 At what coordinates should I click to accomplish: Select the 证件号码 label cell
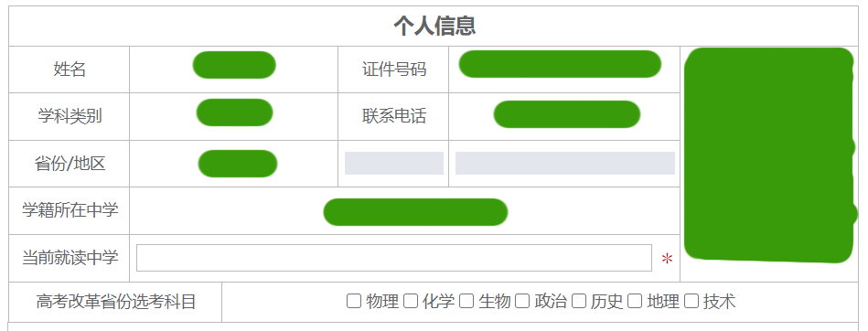pyautogui.click(x=394, y=69)
